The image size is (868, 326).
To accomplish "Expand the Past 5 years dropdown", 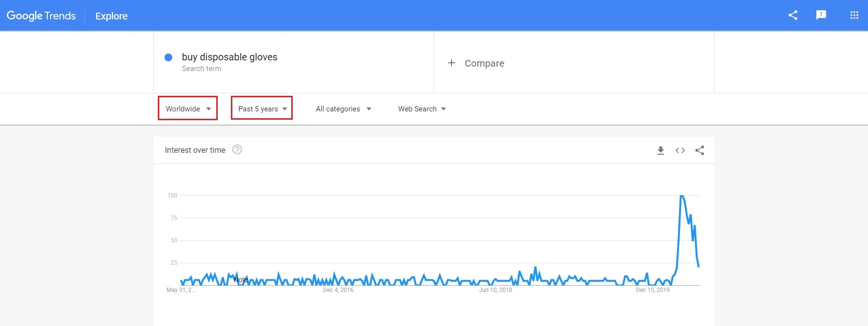I will tap(262, 109).
